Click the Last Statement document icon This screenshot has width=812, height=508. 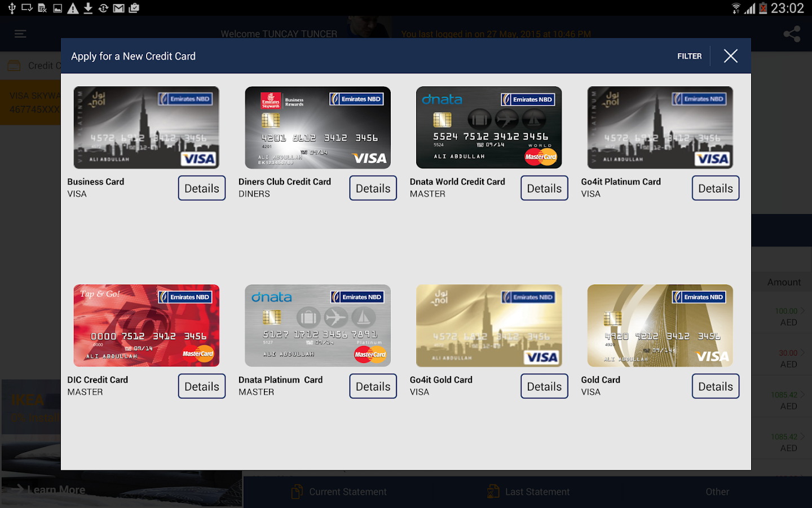493,492
